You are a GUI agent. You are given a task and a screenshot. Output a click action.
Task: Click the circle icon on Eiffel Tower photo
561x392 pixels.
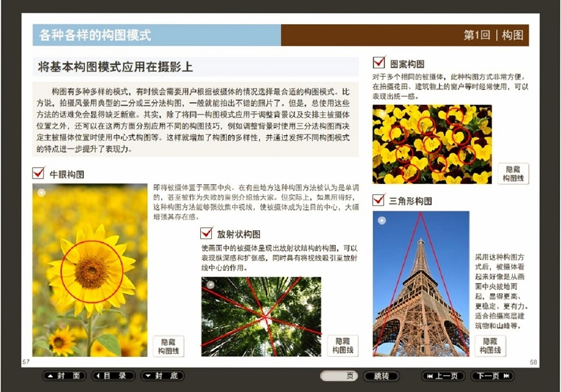382,220
